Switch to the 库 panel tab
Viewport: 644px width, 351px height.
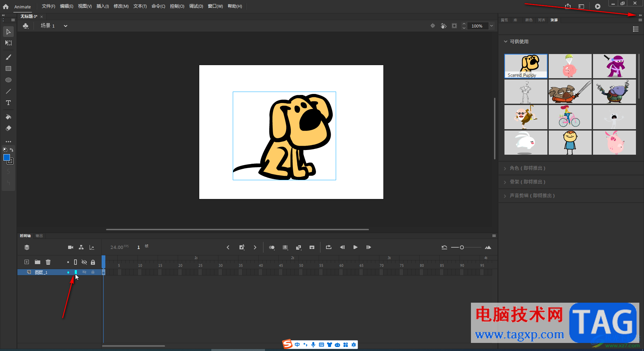click(516, 20)
